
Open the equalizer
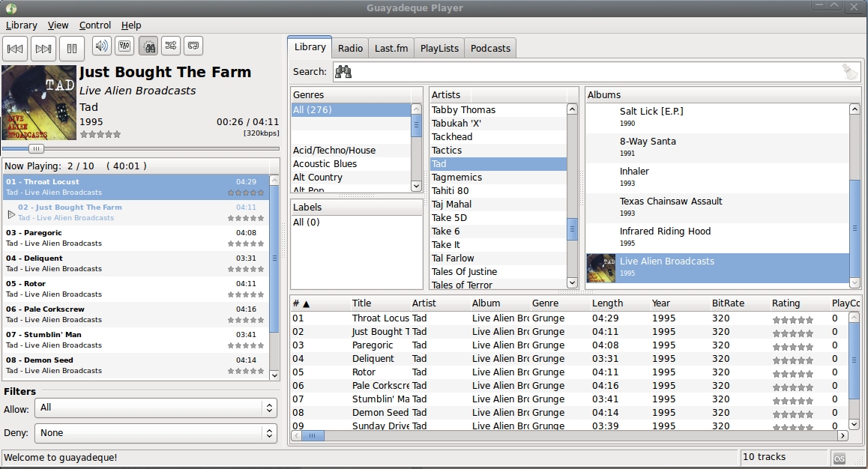124,46
